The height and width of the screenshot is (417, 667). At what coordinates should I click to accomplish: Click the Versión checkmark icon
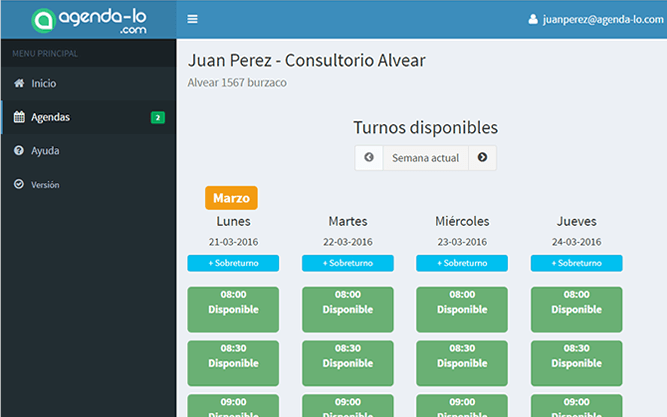click(19, 184)
